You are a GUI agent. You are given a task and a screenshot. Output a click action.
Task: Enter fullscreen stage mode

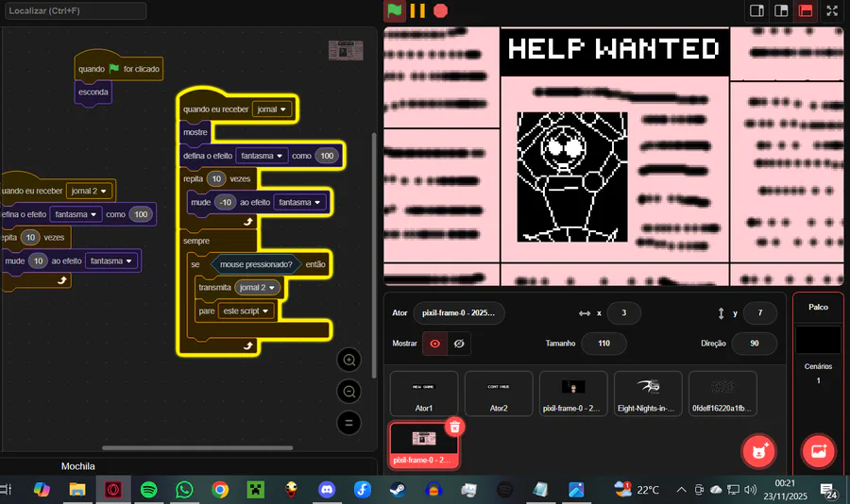click(x=832, y=10)
